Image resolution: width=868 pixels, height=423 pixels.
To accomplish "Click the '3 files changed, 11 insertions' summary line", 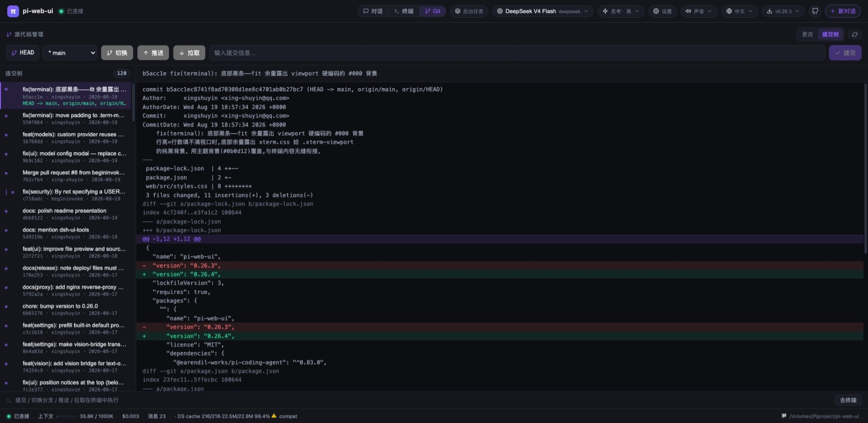I will point(229,195).
